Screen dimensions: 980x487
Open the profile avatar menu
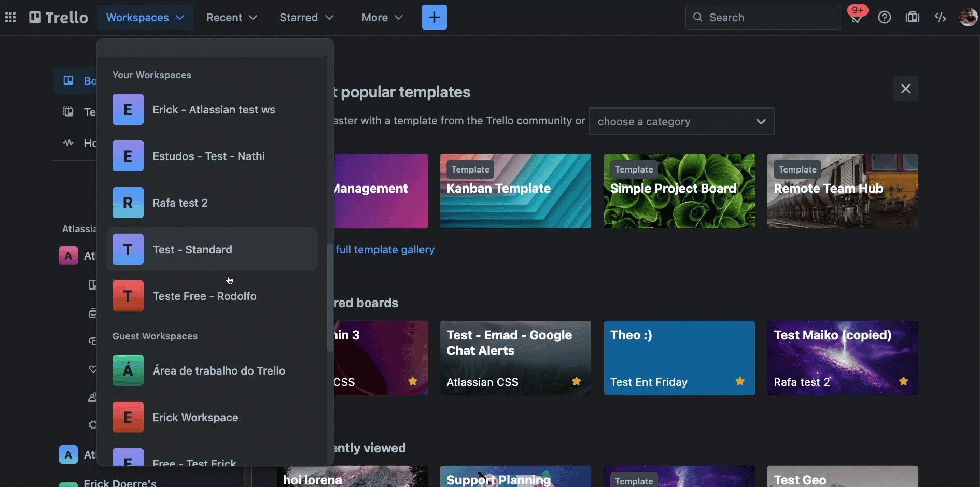[x=968, y=18]
